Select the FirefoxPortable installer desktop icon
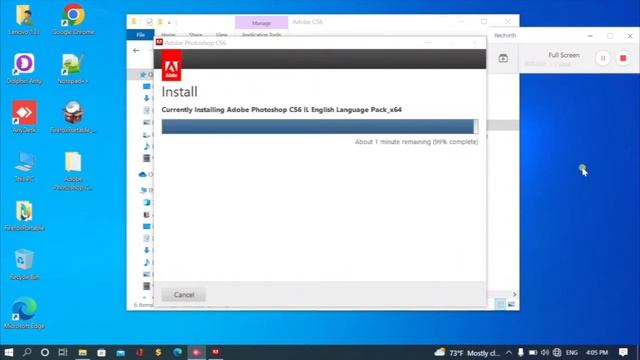The width and height of the screenshot is (640, 360). click(73, 118)
